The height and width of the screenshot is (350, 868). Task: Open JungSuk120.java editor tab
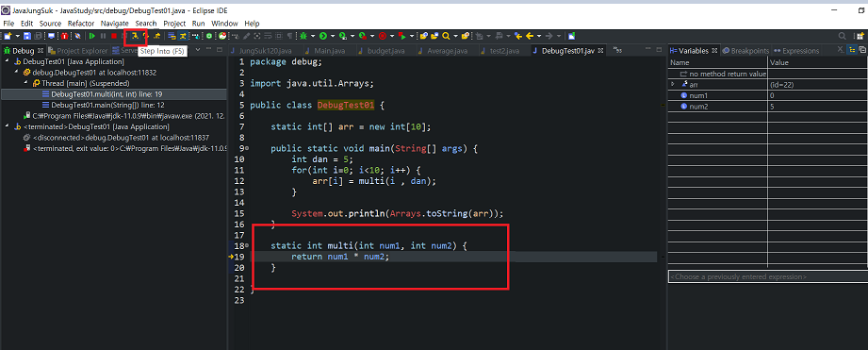click(x=265, y=50)
